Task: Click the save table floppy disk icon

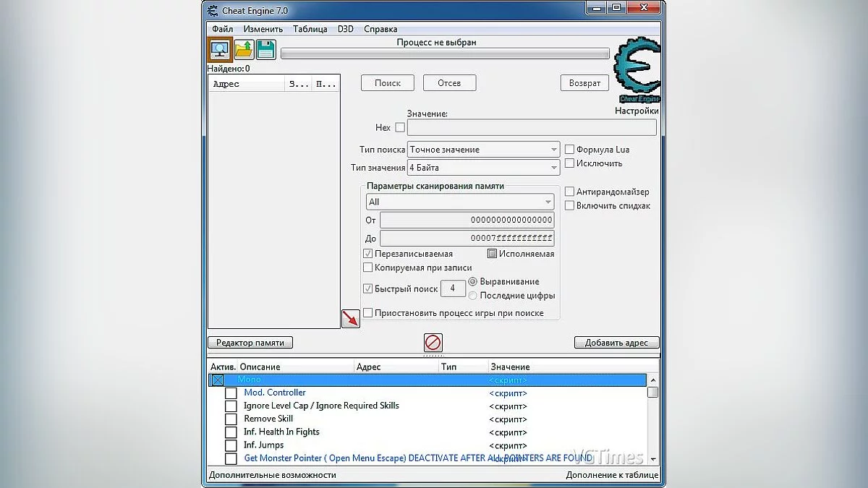Action: (266, 49)
